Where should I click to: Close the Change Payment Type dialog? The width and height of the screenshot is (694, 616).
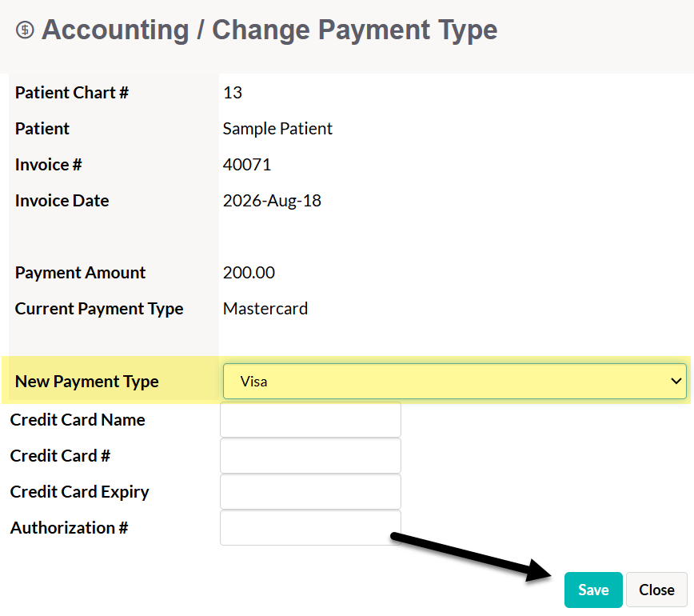(656, 590)
